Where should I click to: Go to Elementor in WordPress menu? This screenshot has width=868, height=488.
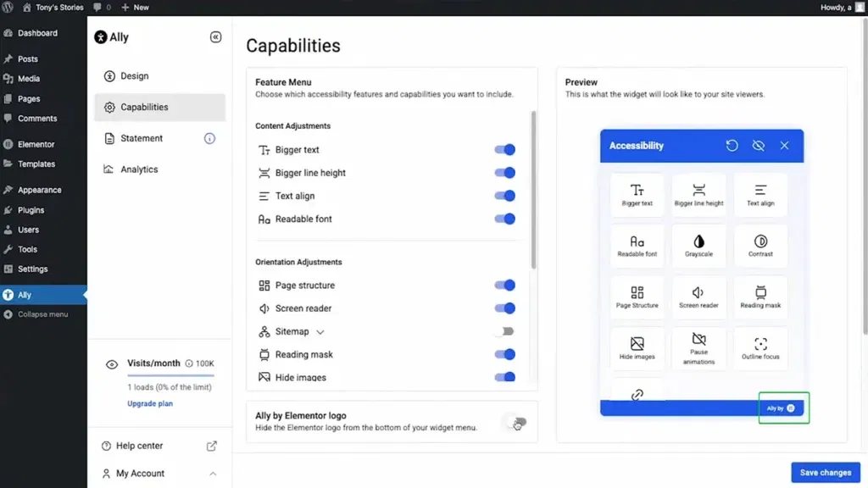click(x=36, y=144)
